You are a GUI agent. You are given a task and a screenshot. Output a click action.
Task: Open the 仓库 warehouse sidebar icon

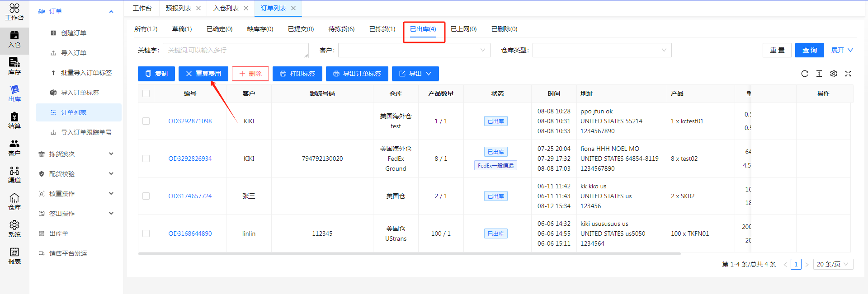[14, 201]
